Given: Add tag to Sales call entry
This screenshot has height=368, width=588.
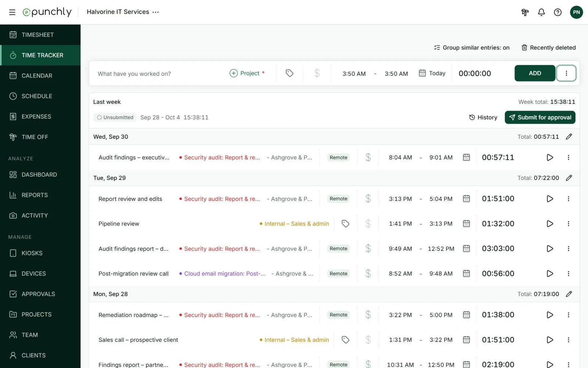Looking at the screenshot, I should coord(345,340).
